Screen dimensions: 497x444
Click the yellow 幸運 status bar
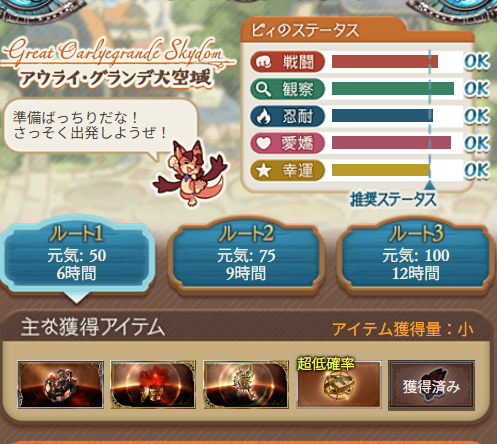(x=381, y=170)
